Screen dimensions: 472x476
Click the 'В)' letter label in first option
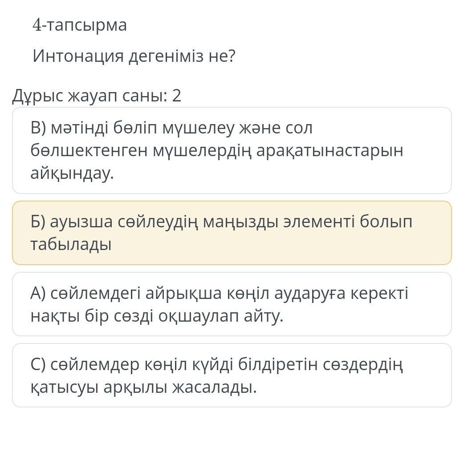pos(38,128)
